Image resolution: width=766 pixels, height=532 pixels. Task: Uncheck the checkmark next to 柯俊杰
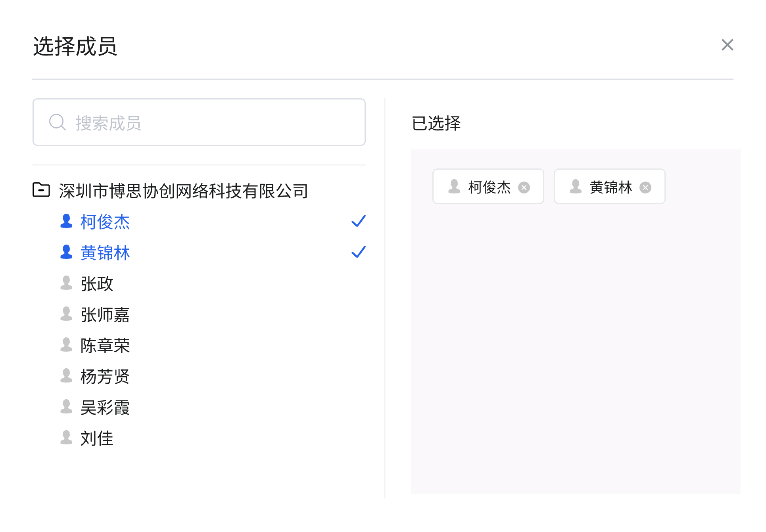click(x=358, y=221)
